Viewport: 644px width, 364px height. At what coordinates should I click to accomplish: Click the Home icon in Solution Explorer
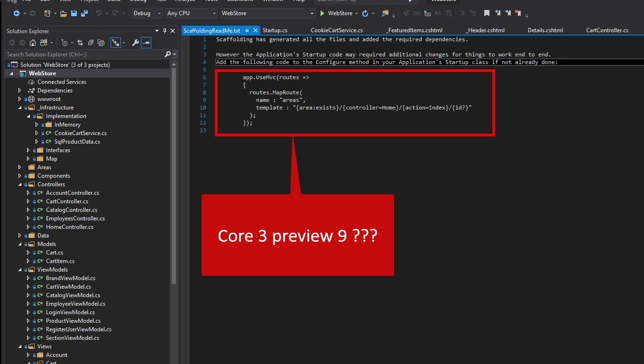[33, 42]
